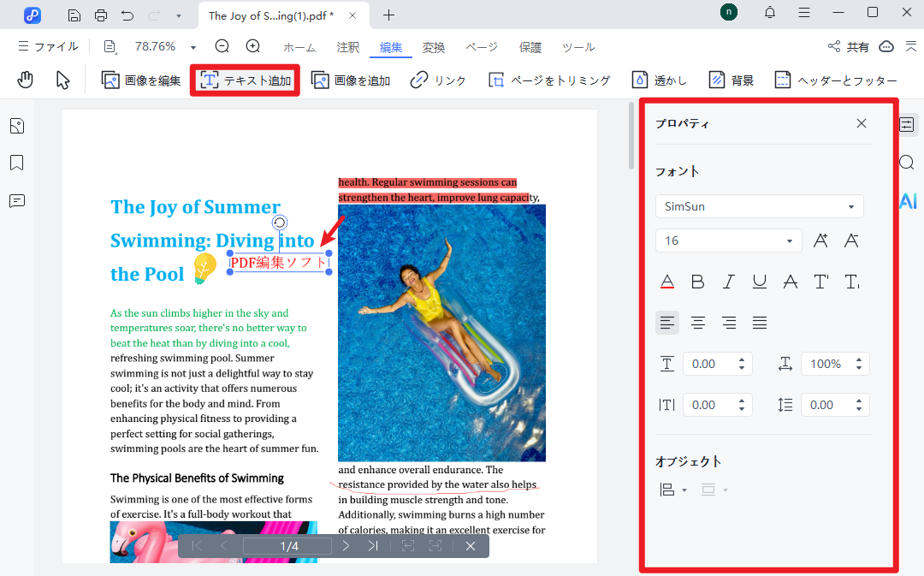Align text left
Image resolution: width=924 pixels, height=576 pixels.
click(x=667, y=323)
